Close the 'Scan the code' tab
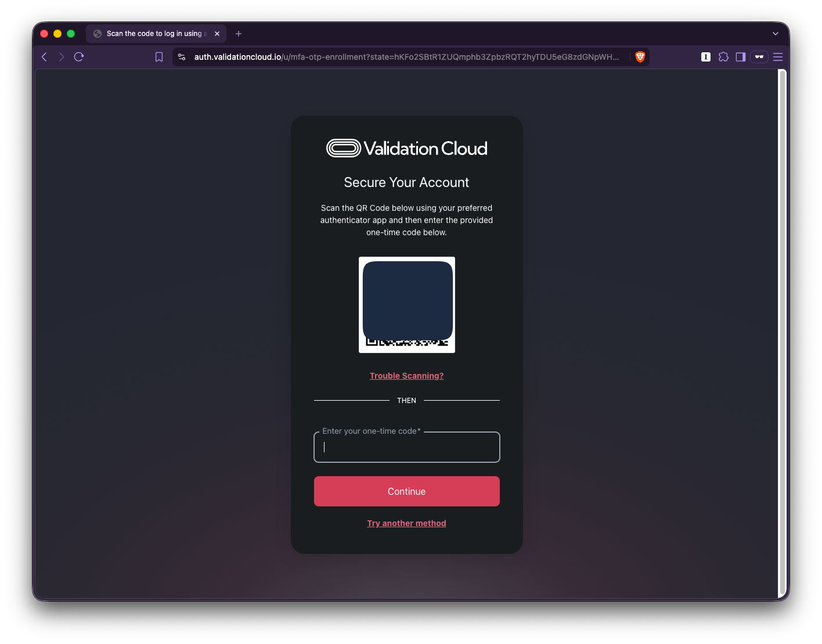 217,34
